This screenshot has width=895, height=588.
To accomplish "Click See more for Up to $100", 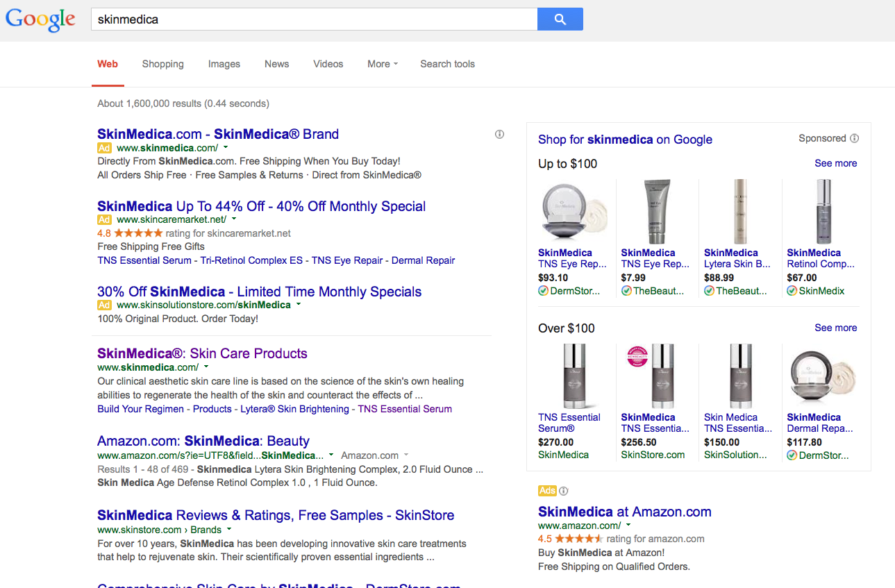I will pos(835,163).
